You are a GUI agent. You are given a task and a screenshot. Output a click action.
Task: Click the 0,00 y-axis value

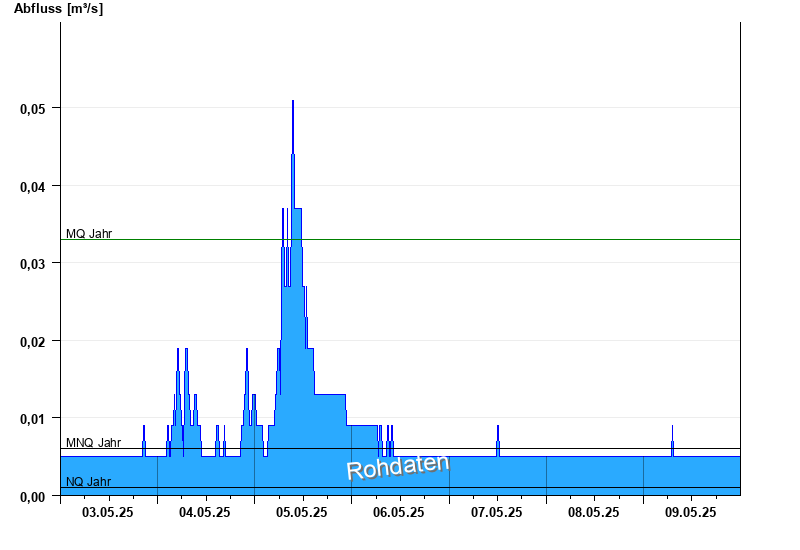point(33,496)
